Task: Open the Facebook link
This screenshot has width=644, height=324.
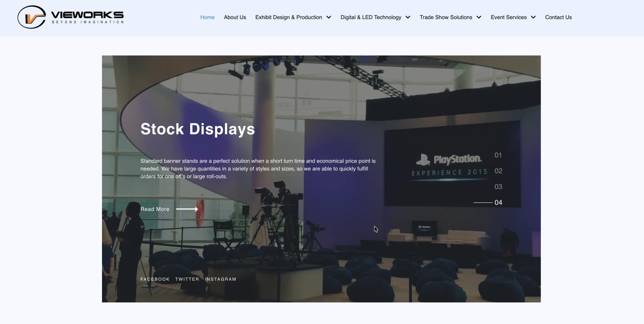Action: coord(155,279)
